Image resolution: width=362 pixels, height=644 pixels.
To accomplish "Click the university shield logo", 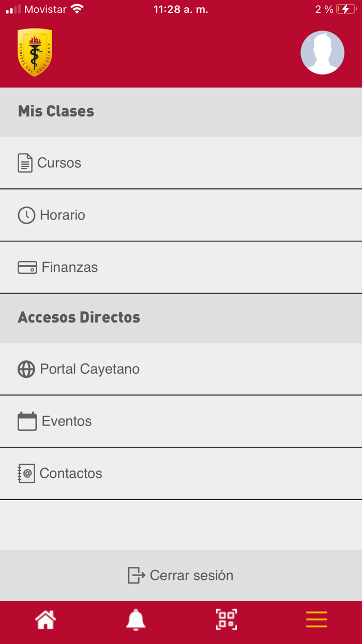I will pyautogui.click(x=35, y=52).
